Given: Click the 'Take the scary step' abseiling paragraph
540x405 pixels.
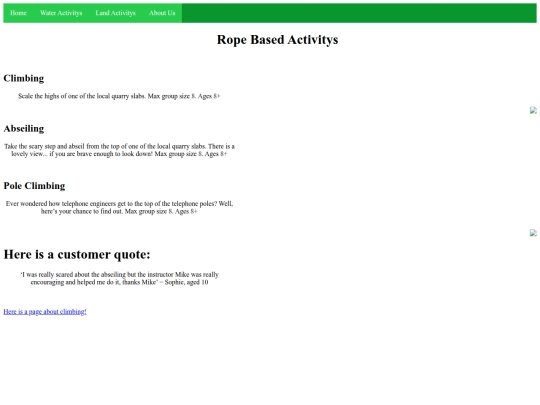Looking at the screenshot, I should tap(119, 150).
